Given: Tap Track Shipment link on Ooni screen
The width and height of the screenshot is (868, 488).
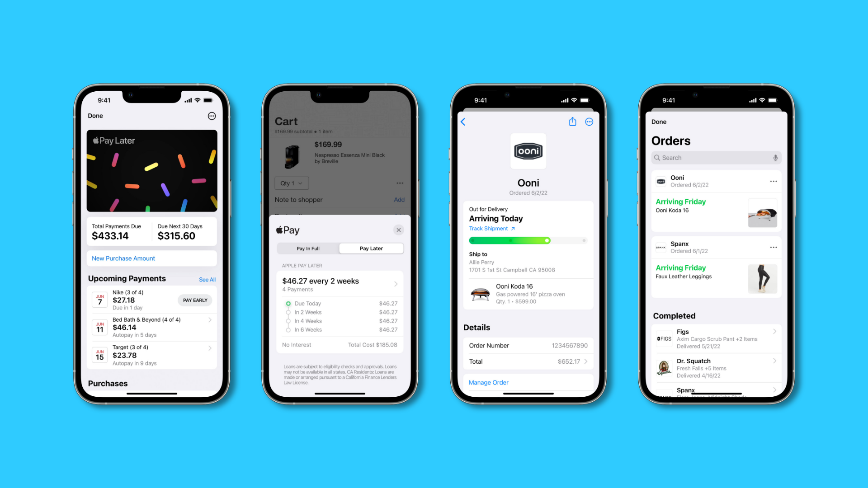Looking at the screenshot, I should tap(489, 230).
